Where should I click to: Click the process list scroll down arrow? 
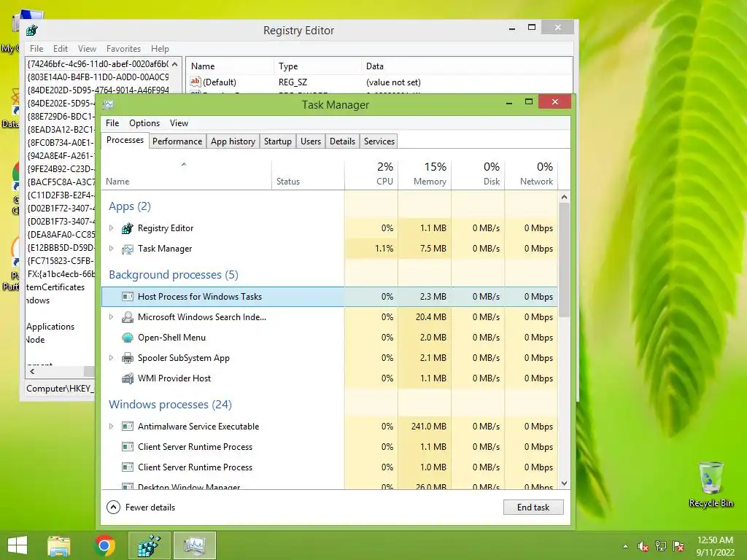click(564, 483)
